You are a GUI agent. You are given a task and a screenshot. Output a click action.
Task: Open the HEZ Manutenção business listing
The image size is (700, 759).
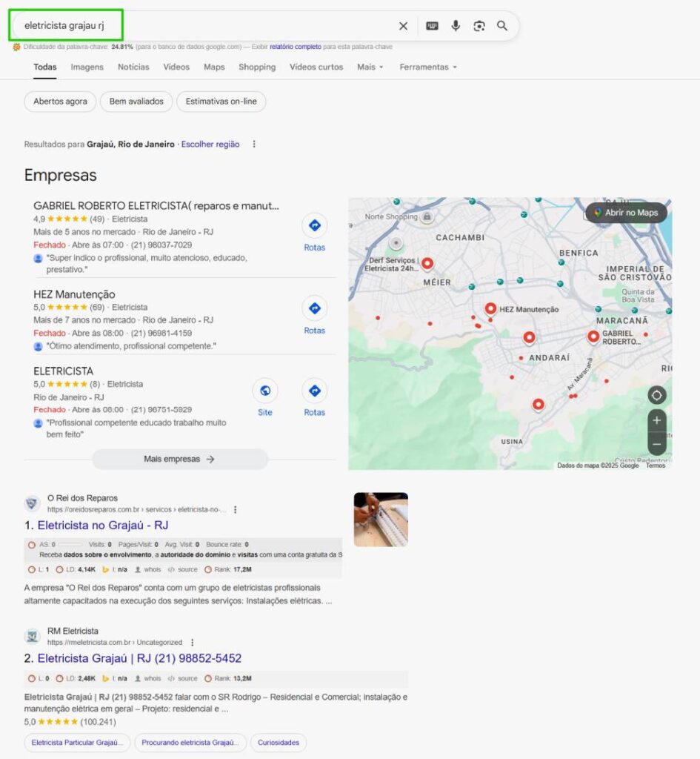pyautogui.click(x=74, y=294)
